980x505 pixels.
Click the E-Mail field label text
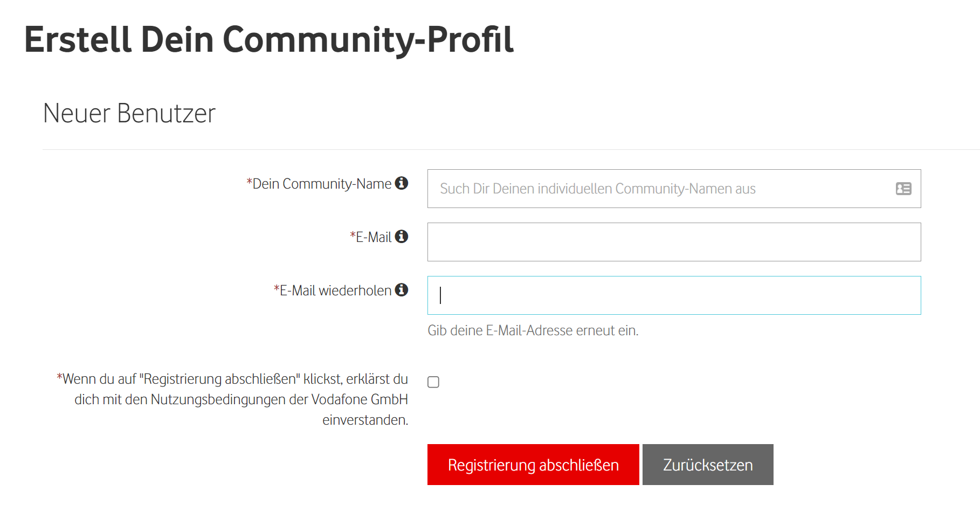click(x=374, y=237)
